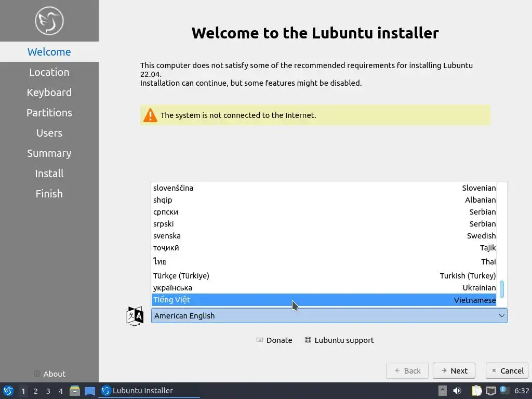Open the volume speaker tray icon
This screenshot has width=532, height=399.
[457, 391]
